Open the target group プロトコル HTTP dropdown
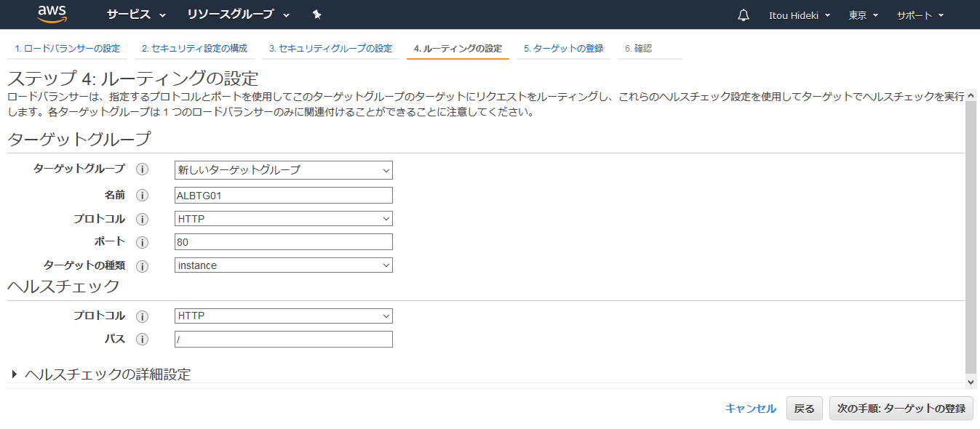Viewport: 980px width, 429px height. click(284, 219)
